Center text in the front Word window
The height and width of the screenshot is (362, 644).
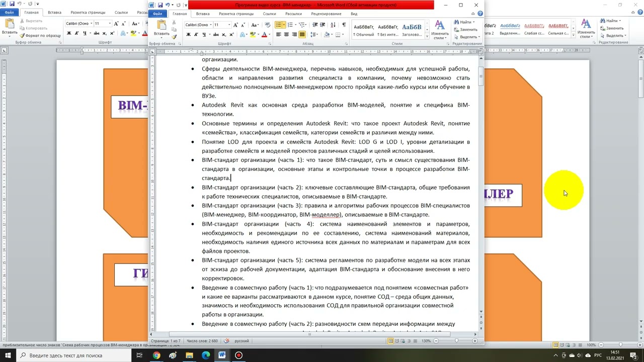pyautogui.click(x=286, y=35)
